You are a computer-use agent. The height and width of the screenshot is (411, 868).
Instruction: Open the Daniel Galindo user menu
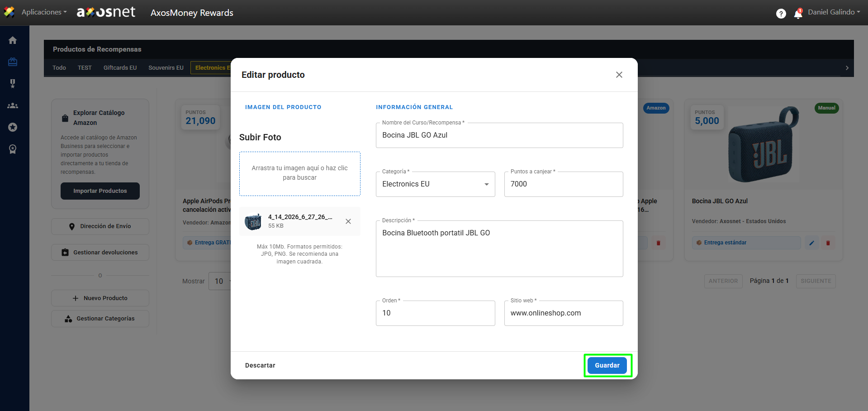point(834,12)
